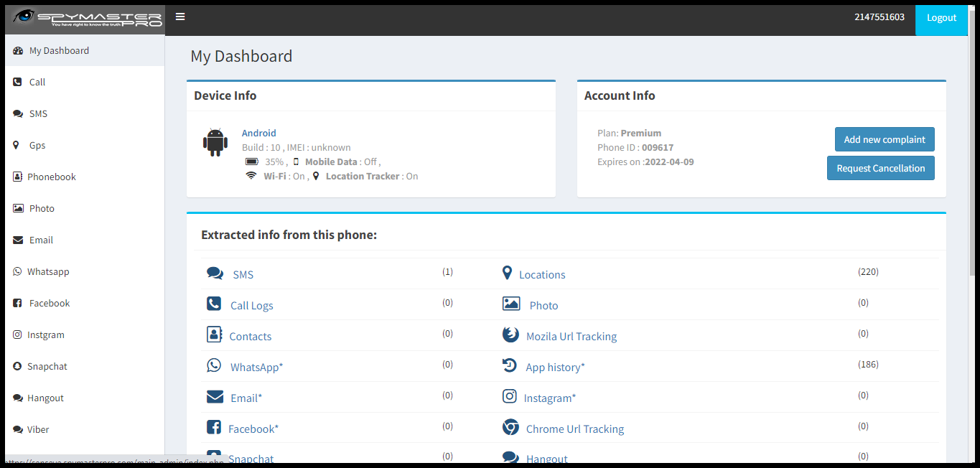Viewport: 980px width, 468px height.
Task: Open the Instagram* link in extracted info
Action: 550,398
